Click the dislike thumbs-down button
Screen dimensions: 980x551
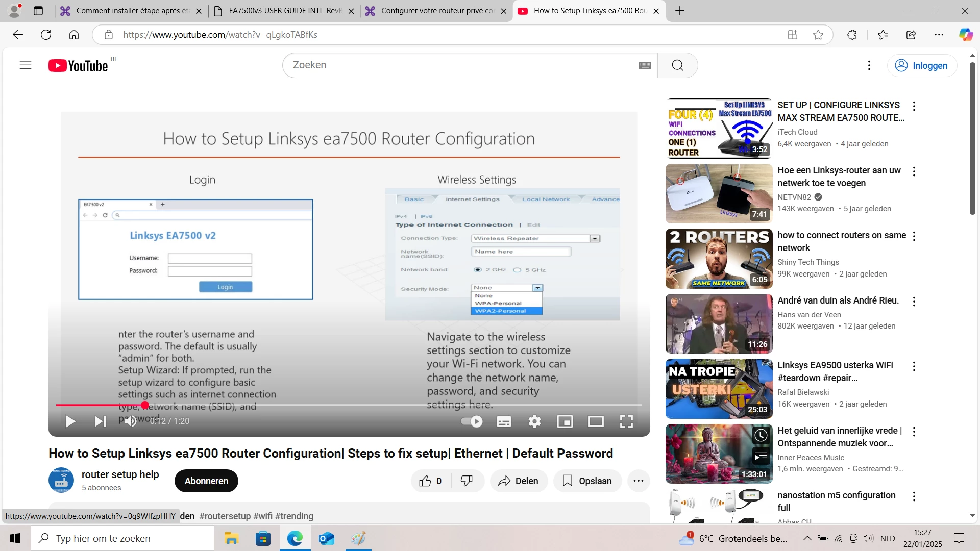click(467, 481)
